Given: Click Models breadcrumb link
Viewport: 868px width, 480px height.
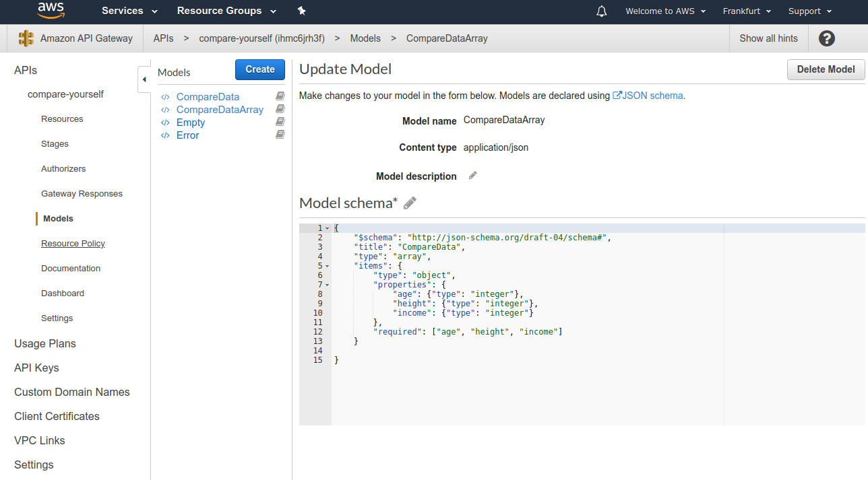Looking at the screenshot, I should (x=365, y=38).
